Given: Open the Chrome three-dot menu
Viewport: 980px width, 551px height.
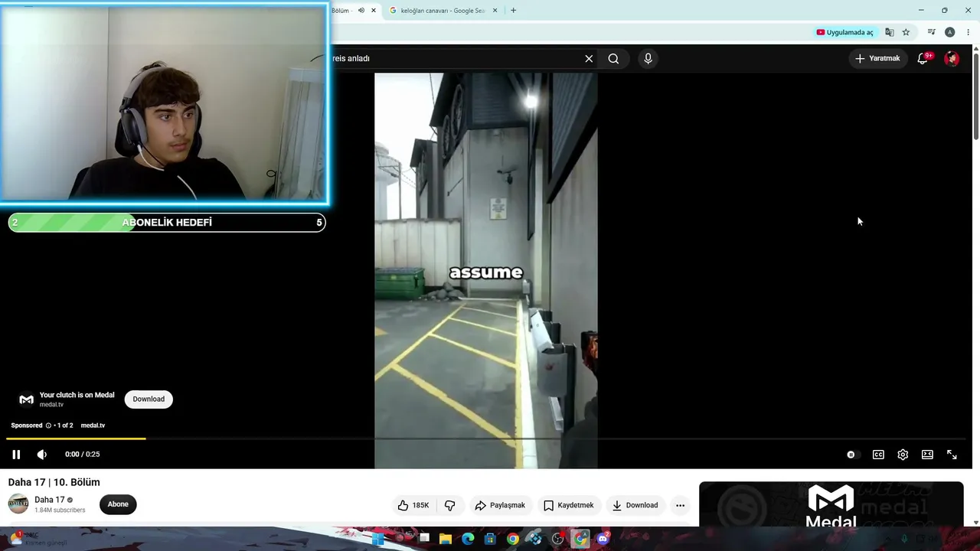Looking at the screenshot, I should (x=968, y=32).
